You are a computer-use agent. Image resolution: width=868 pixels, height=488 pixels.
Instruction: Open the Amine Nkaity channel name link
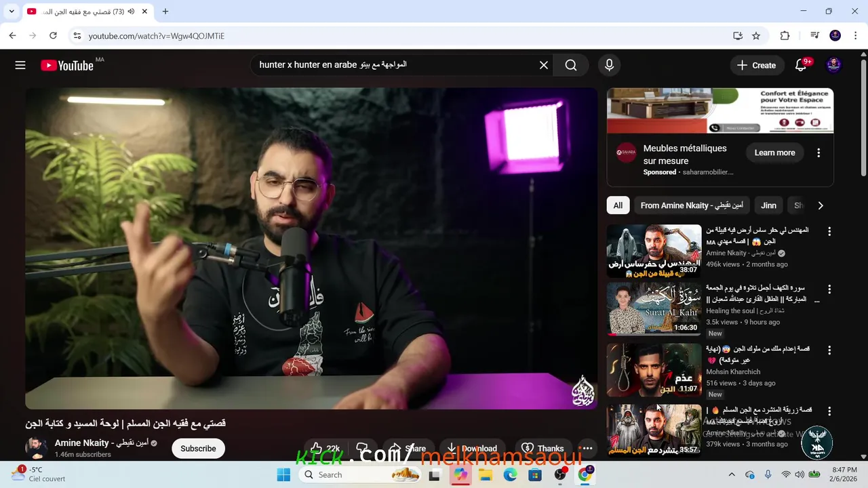pos(102,443)
